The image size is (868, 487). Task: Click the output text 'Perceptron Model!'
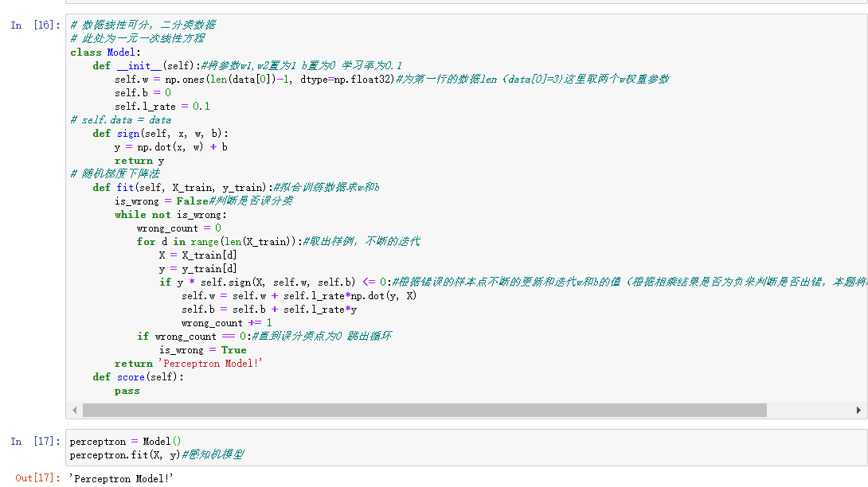coord(121,479)
